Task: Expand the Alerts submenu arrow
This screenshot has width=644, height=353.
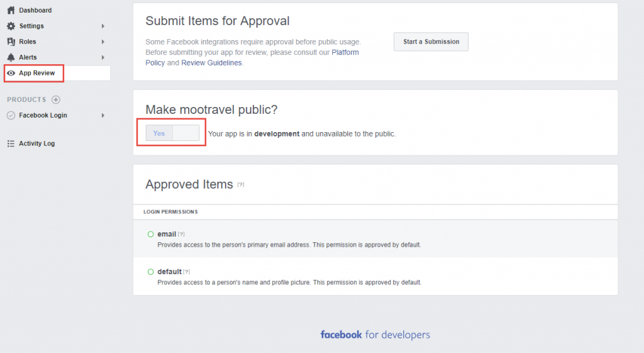Action: coord(103,57)
